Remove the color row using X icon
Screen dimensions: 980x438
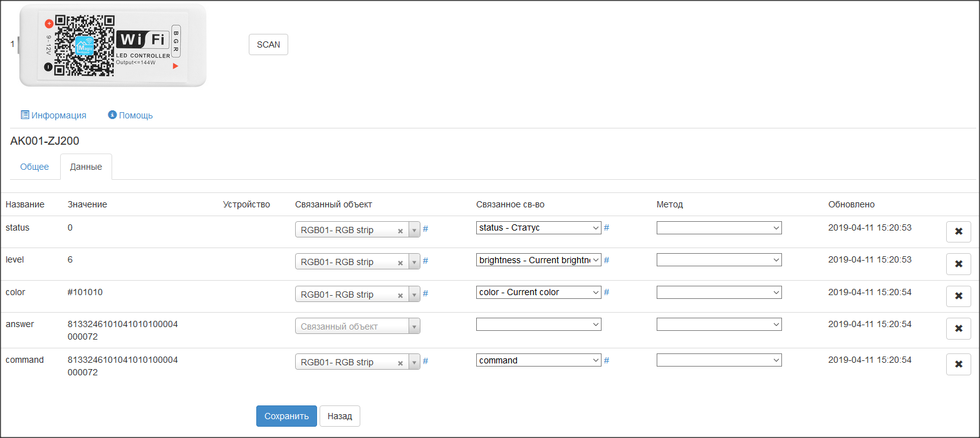coord(958,296)
